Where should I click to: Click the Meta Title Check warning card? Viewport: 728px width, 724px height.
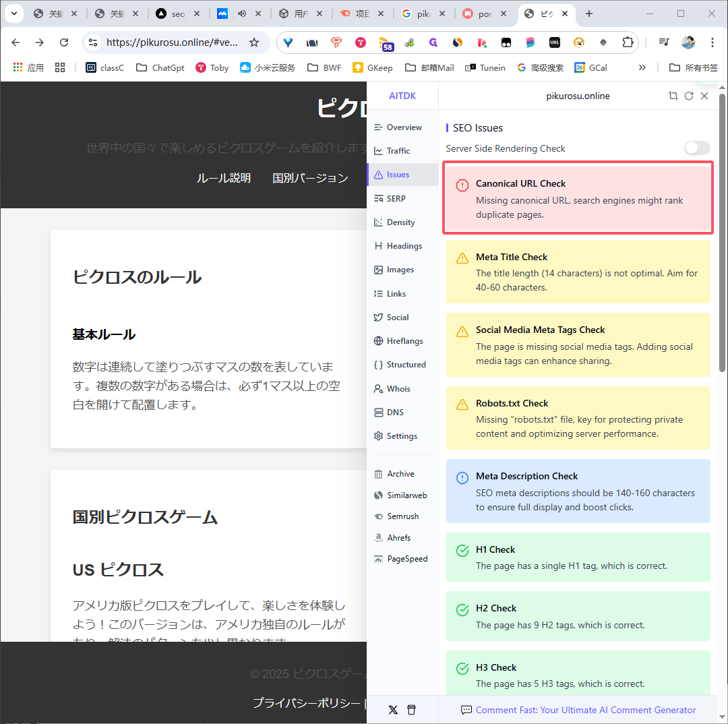[578, 272]
